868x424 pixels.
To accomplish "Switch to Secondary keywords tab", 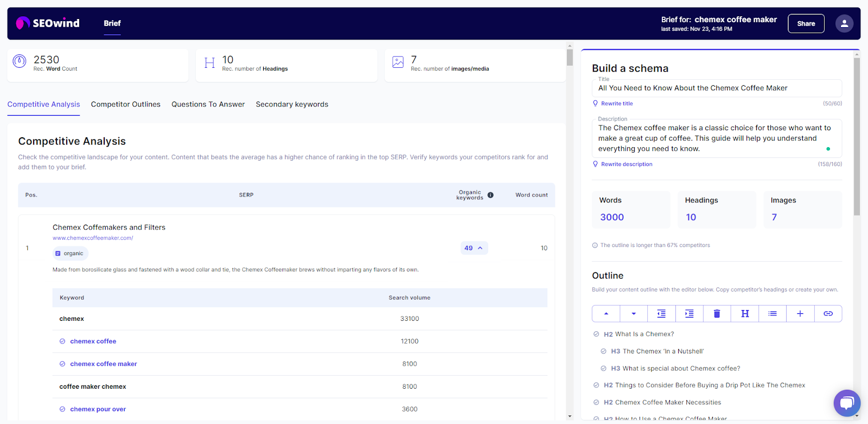I will 292,104.
